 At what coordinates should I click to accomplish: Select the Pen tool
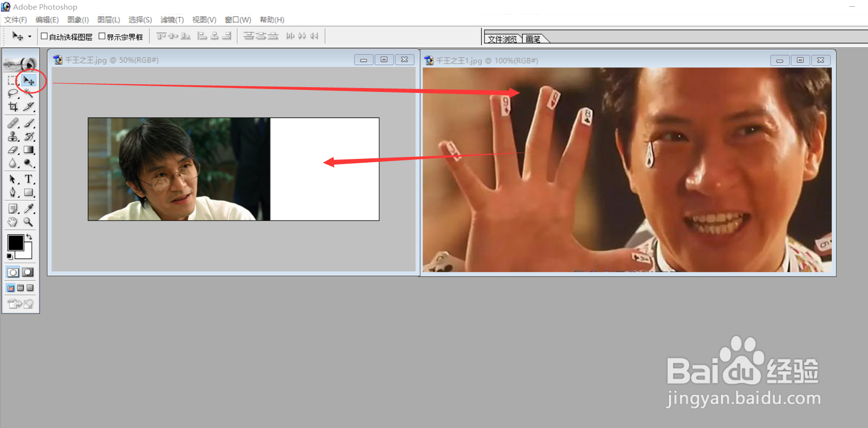click(x=13, y=193)
